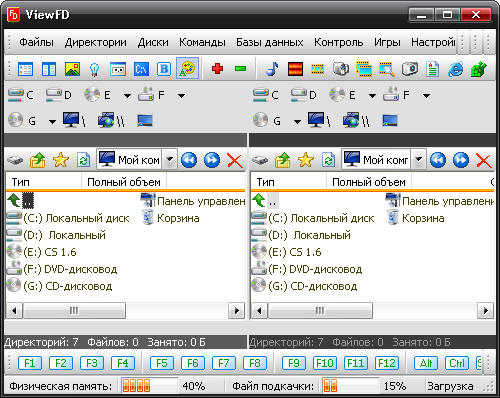Click the light bulb toolbar icon

point(95,69)
